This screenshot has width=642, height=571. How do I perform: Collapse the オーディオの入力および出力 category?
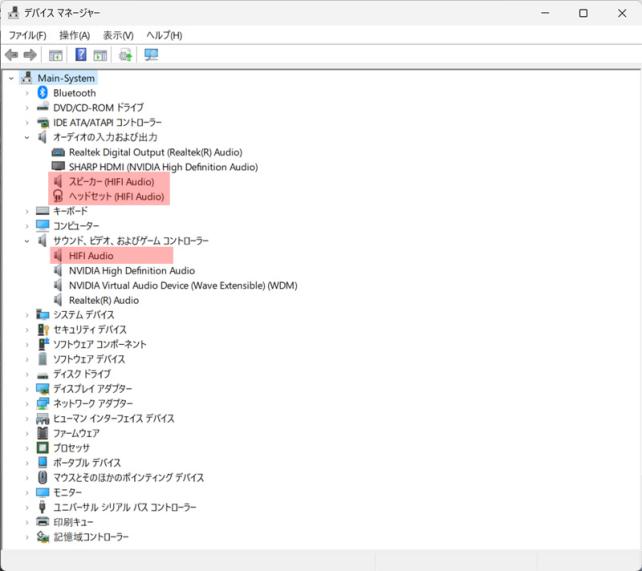coord(27,138)
